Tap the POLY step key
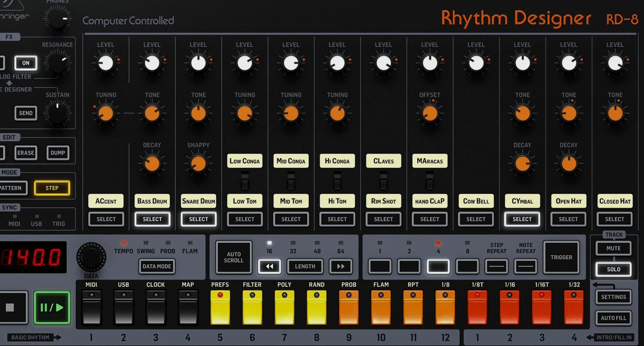 click(284, 307)
